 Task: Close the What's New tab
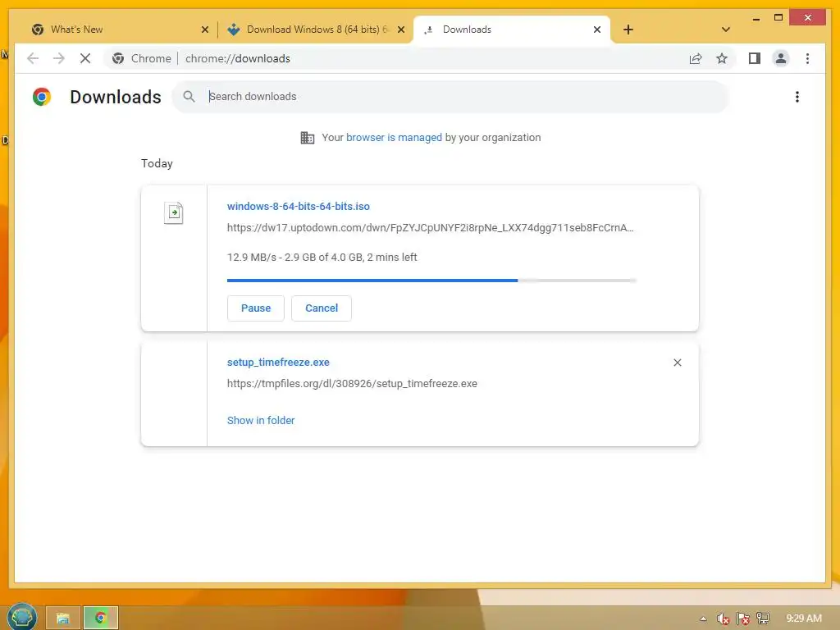tap(204, 30)
